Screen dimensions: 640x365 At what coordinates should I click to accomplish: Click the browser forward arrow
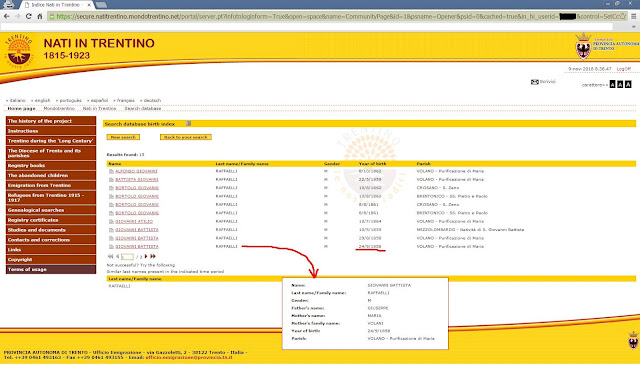click(x=18, y=16)
